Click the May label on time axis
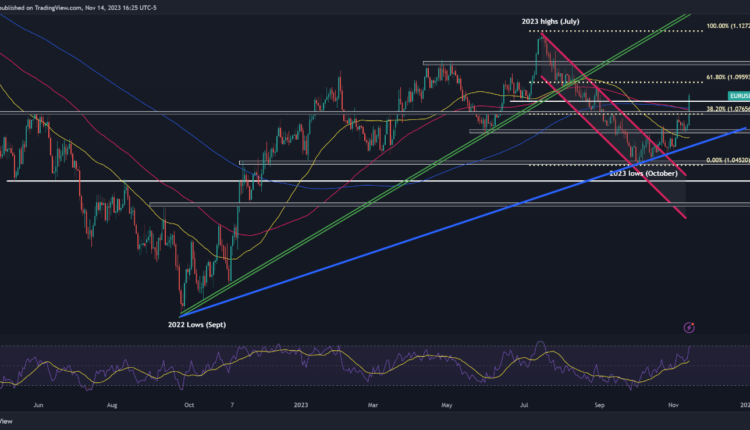This screenshot has height=430, width=750. pyautogui.click(x=446, y=407)
